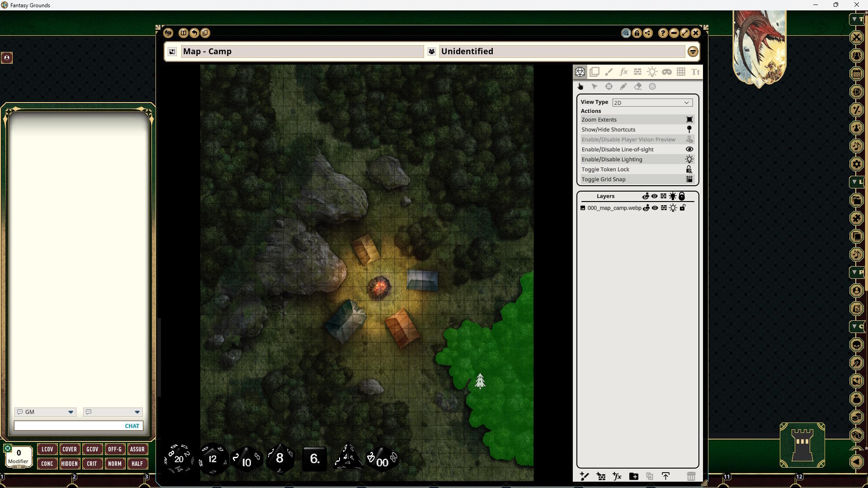Open the Grid settings tab
The image size is (868, 488).
point(681,72)
